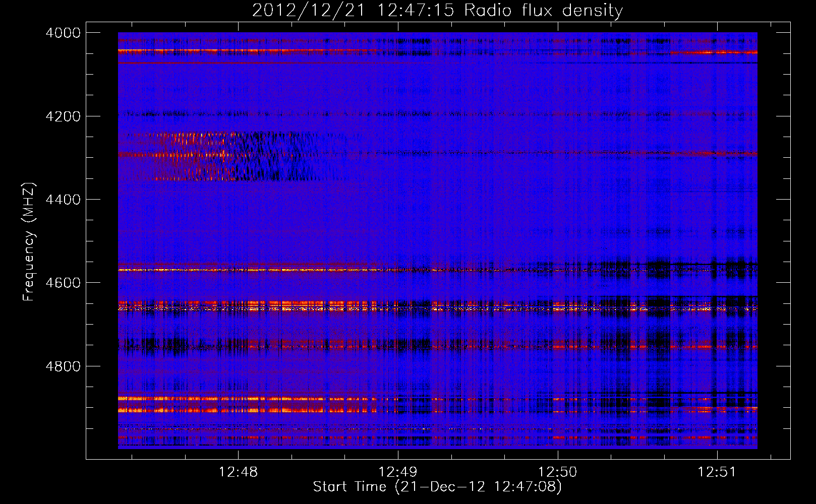Click the '12:49' time axis label
Screen dimensions: 816x504
(x=398, y=472)
